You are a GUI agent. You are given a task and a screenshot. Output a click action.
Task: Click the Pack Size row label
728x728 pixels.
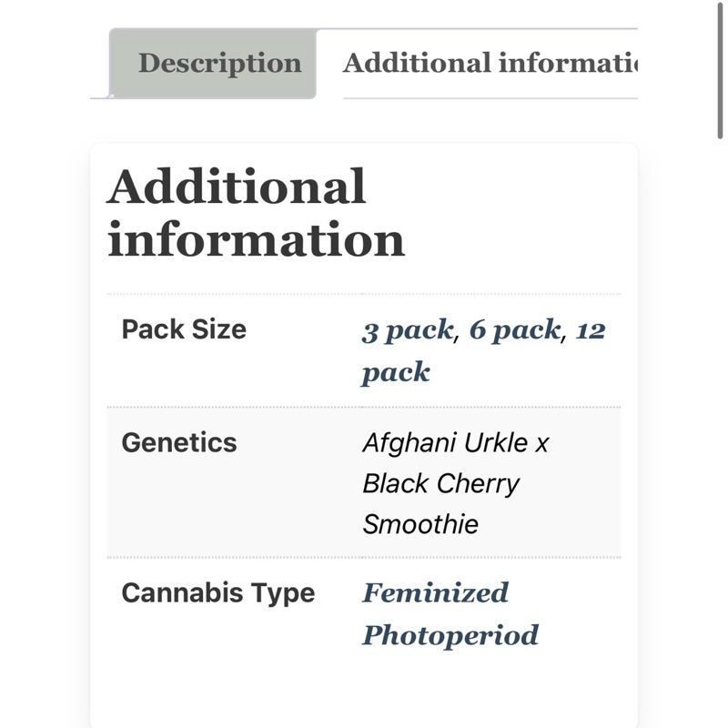pos(184,329)
